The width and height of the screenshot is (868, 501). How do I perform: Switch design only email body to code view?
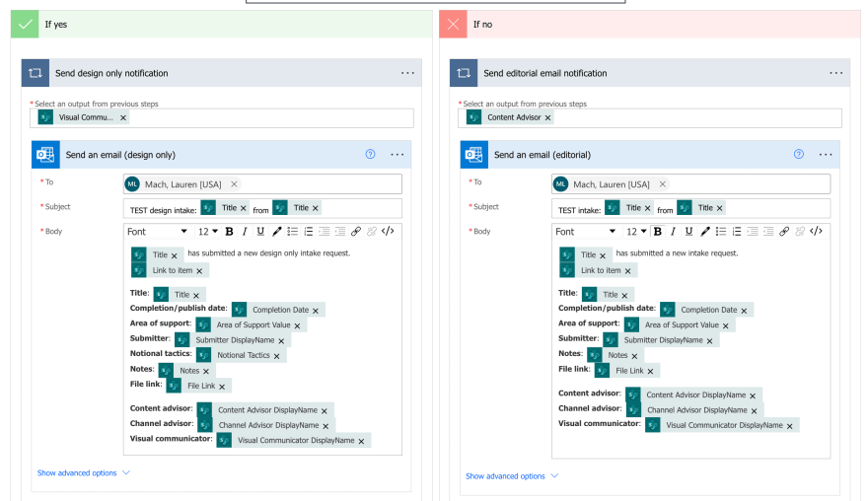[388, 232]
